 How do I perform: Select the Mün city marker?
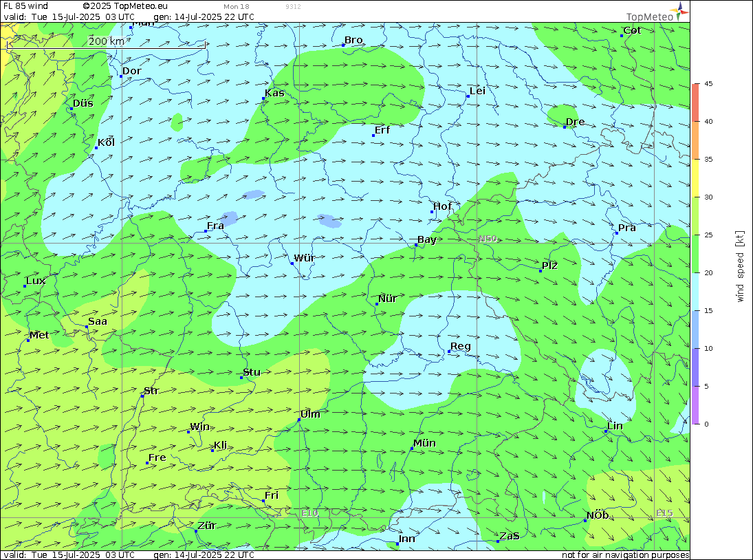[411, 449]
